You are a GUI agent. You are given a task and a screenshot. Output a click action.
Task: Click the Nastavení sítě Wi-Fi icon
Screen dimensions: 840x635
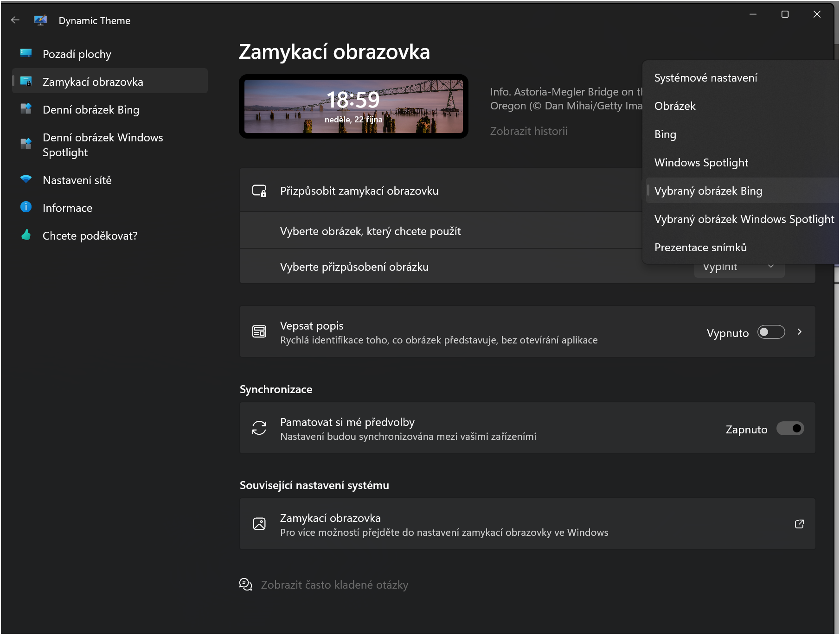[x=26, y=179]
